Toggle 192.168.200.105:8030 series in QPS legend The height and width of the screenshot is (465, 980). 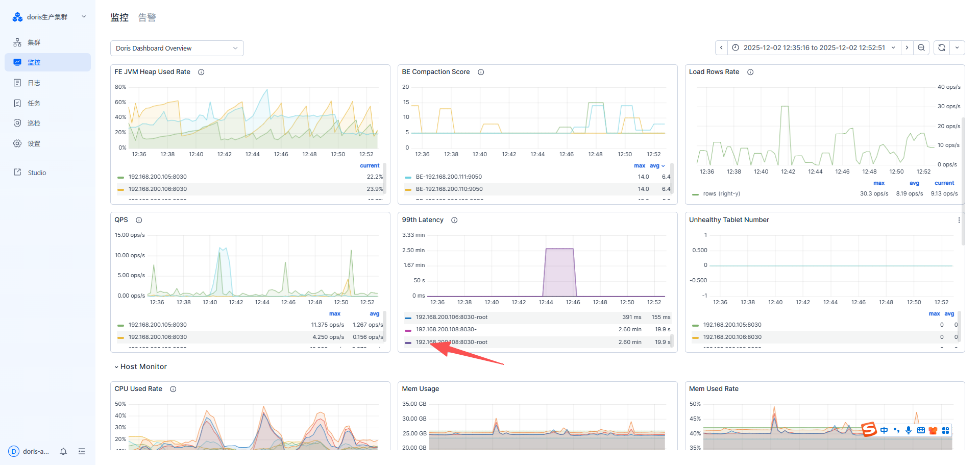pyautogui.click(x=157, y=325)
